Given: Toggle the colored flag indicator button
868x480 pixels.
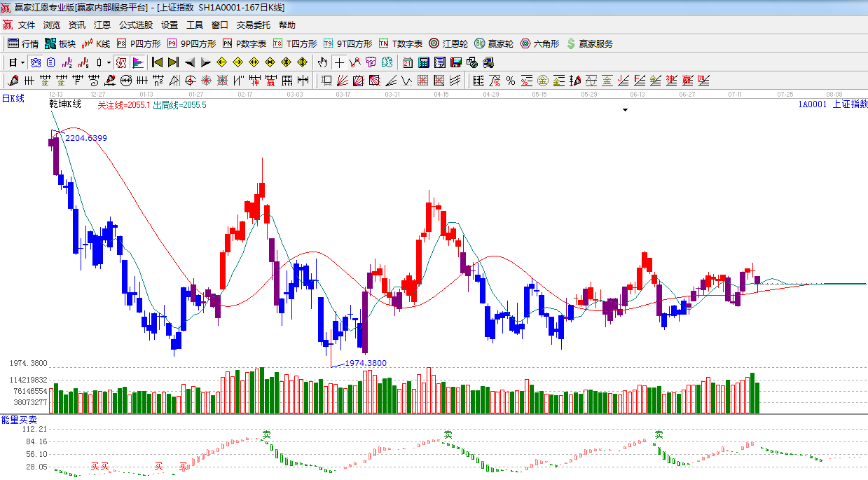Looking at the screenshot, I should (x=137, y=62).
